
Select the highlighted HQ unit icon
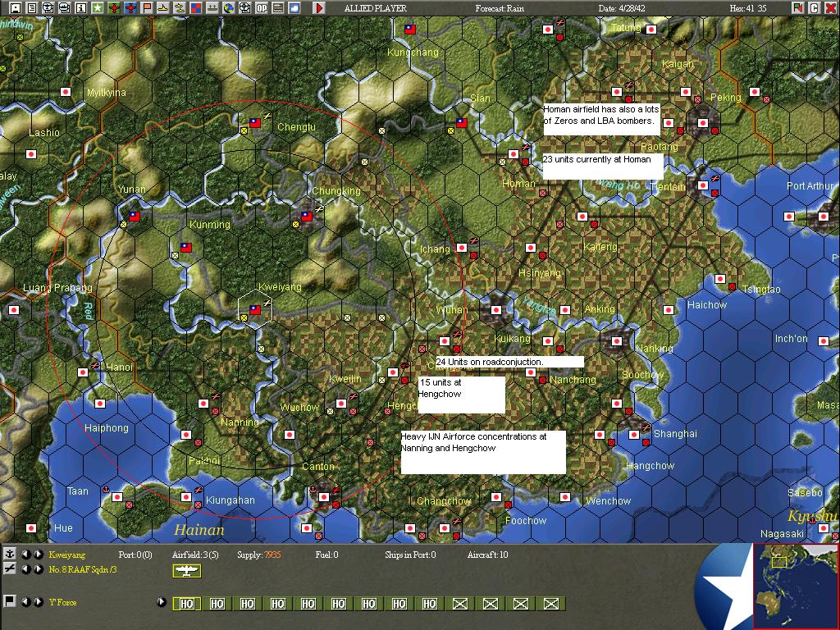pos(187,604)
